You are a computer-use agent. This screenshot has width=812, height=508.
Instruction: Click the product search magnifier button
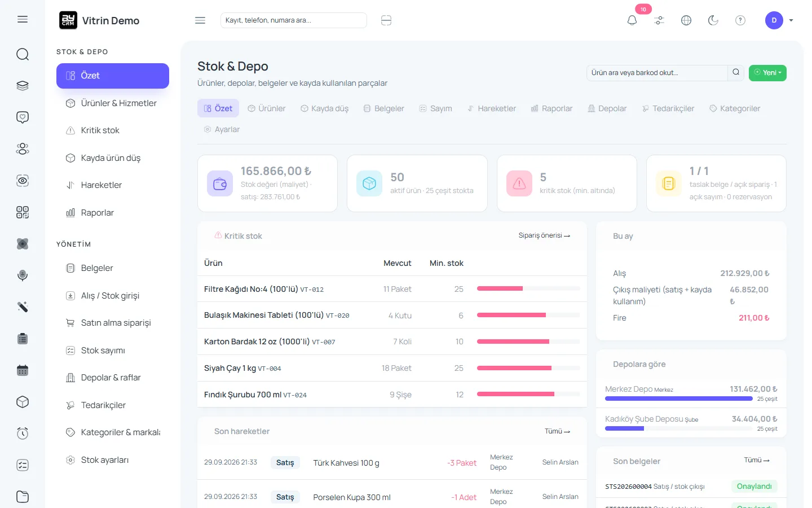[x=736, y=72]
